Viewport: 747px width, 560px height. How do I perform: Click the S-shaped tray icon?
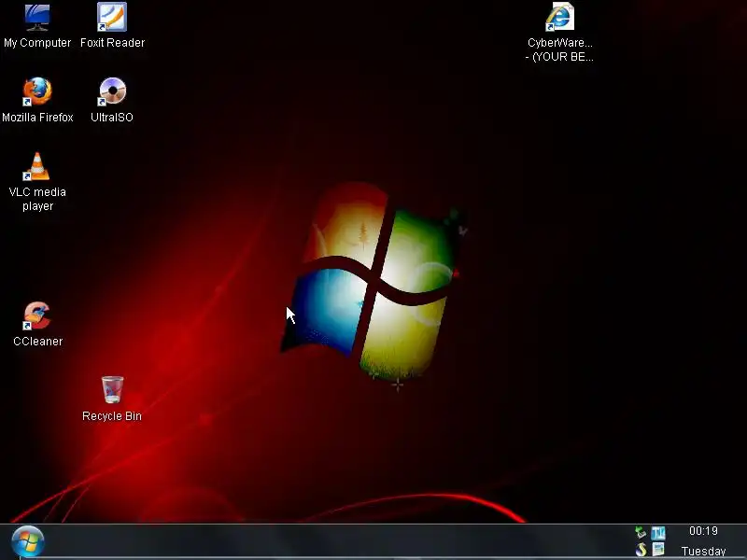click(641, 550)
